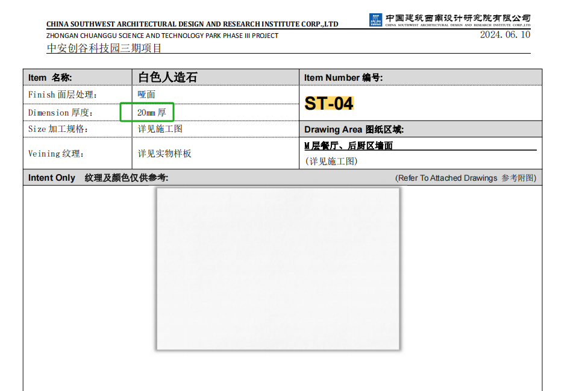Click the Dimension 厚度 label

[x=60, y=113]
